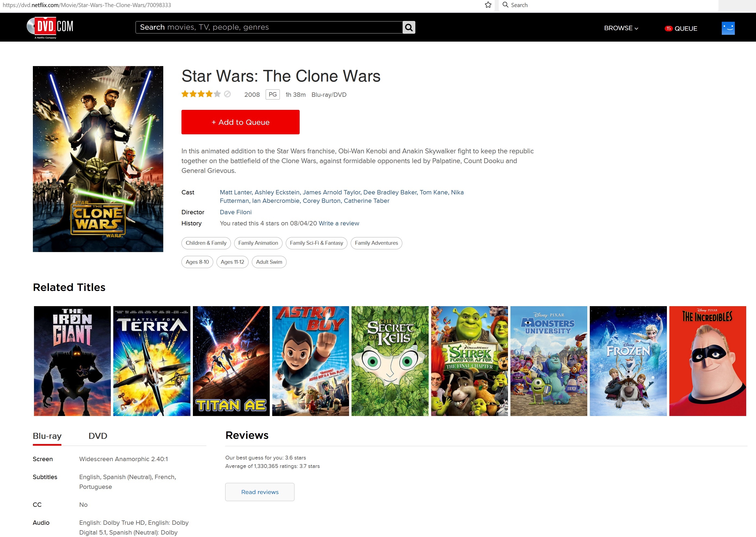The image size is (756, 537).
Task: Click the magnifier search button
Action: click(x=409, y=27)
